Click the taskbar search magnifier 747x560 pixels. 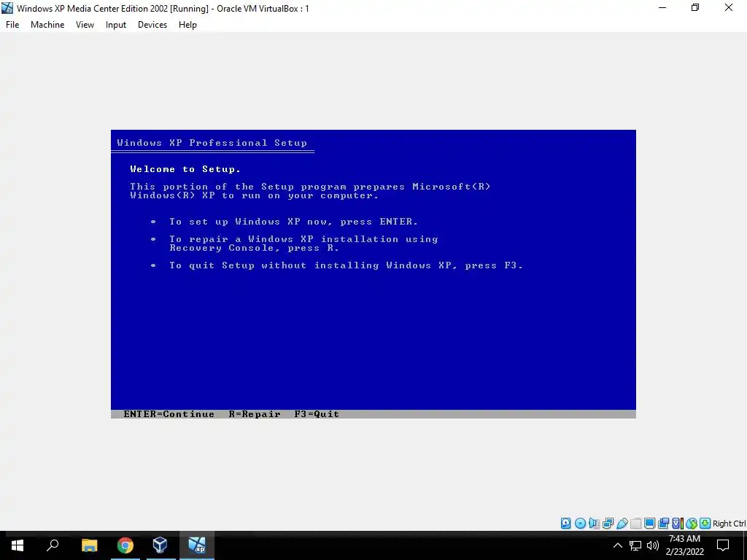[x=53, y=545]
